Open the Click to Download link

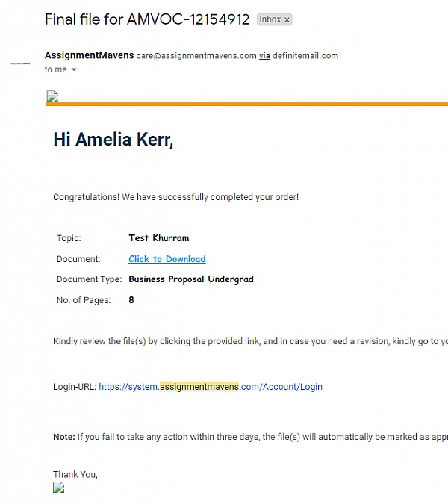(x=167, y=259)
